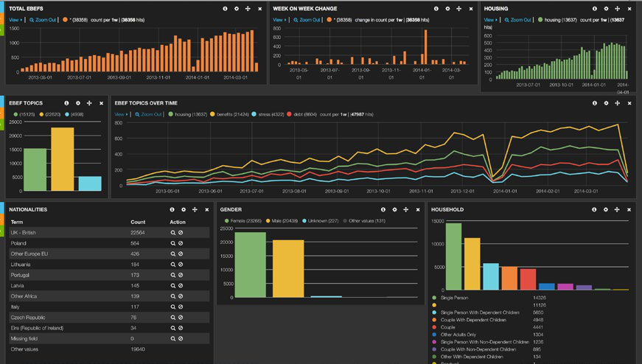Select the Other Africa term row
642x364 pixels.
click(x=109, y=296)
